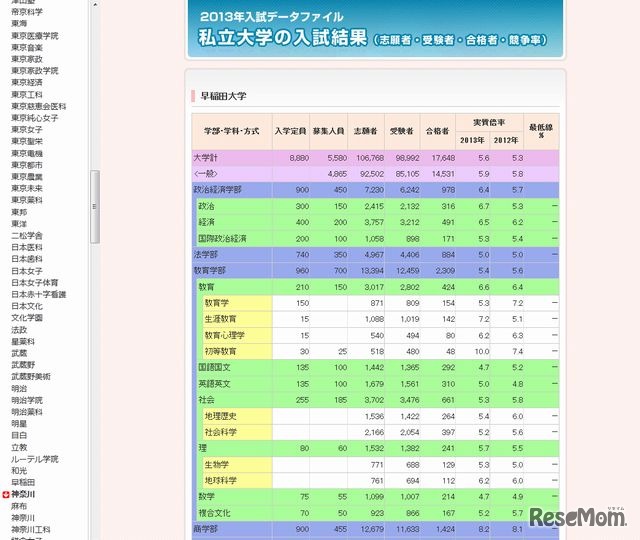Click the 複合文化 row label

[214, 513]
